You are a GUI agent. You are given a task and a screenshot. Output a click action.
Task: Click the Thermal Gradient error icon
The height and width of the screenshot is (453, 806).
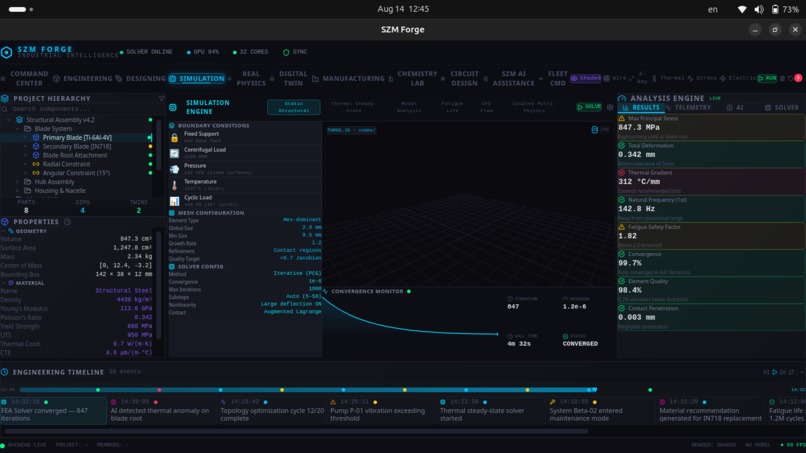pyautogui.click(x=621, y=173)
